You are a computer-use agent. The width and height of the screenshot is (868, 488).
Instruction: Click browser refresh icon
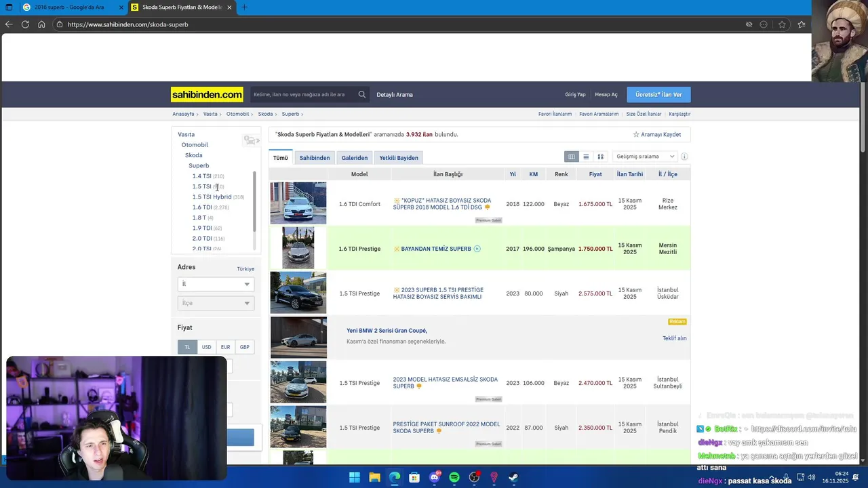pos(25,24)
